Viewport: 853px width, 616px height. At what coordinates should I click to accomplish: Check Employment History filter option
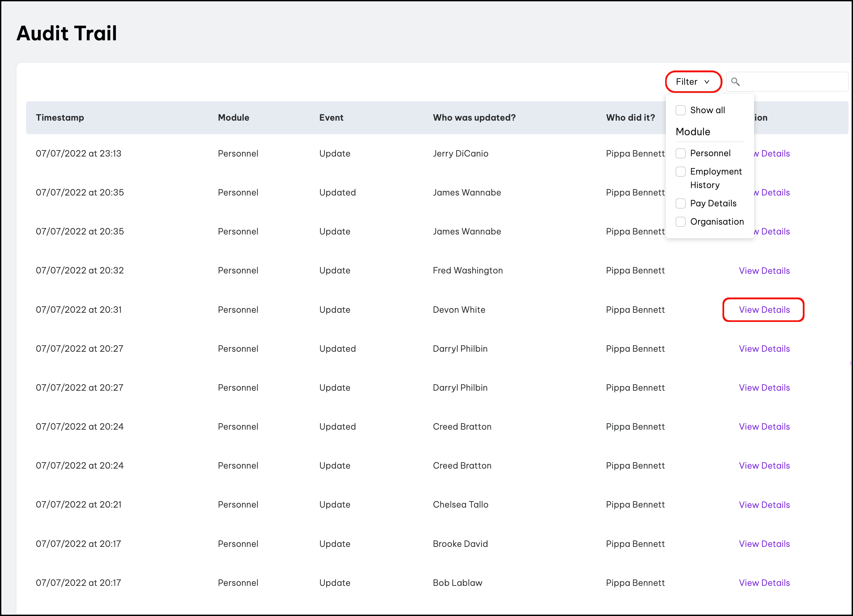(680, 171)
